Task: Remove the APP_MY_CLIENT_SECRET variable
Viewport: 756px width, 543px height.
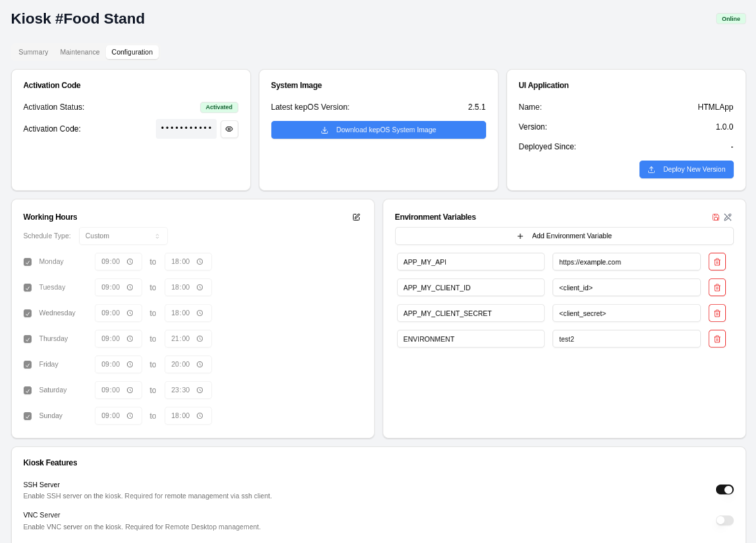Action: pos(717,313)
